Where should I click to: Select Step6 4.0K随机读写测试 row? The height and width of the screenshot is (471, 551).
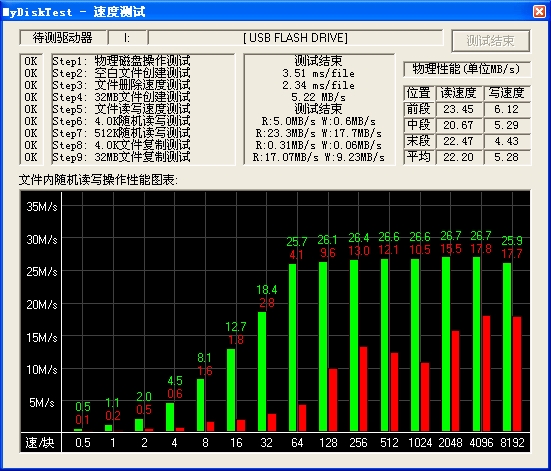121,121
